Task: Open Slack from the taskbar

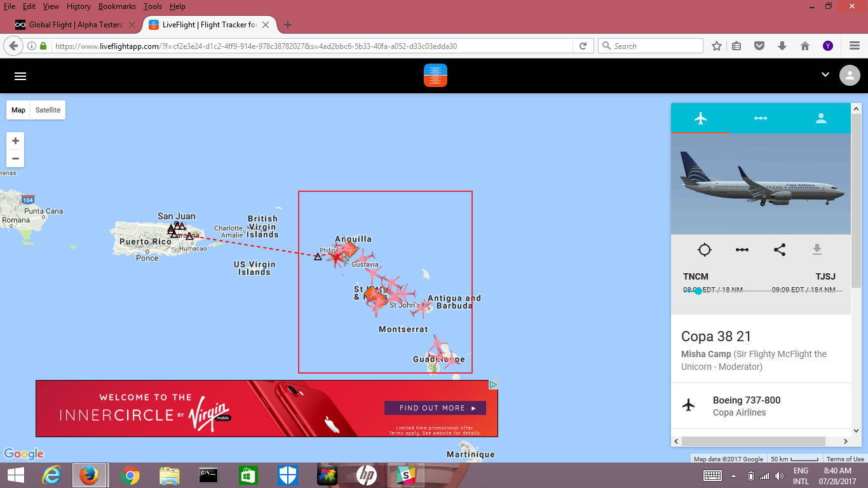Action: (x=405, y=475)
